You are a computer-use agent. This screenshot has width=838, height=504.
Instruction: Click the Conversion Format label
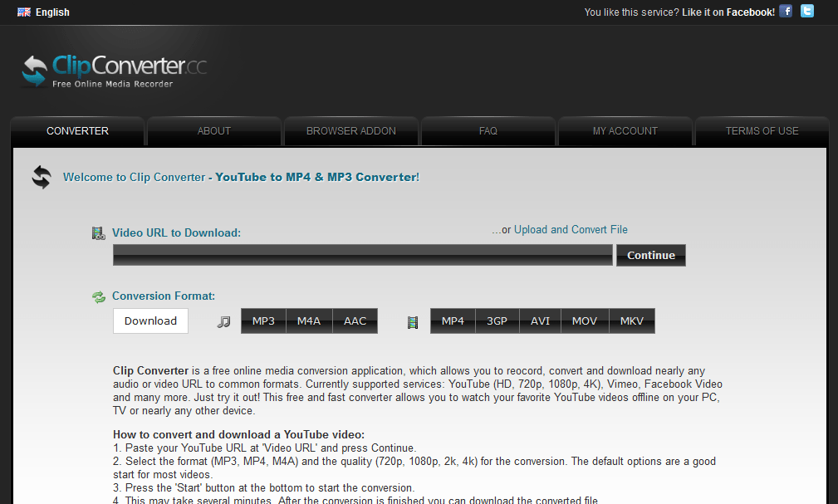(164, 296)
